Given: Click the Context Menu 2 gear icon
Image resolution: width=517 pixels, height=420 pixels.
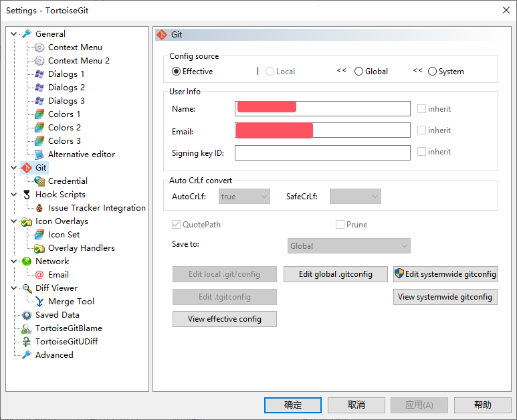Looking at the screenshot, I should [x=39, y=61].
